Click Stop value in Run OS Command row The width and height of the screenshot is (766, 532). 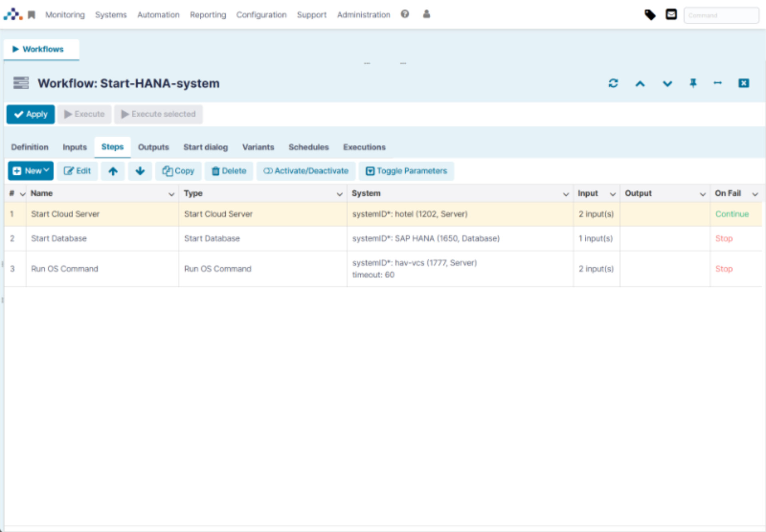pyautogui.click(x=724, y=269)
